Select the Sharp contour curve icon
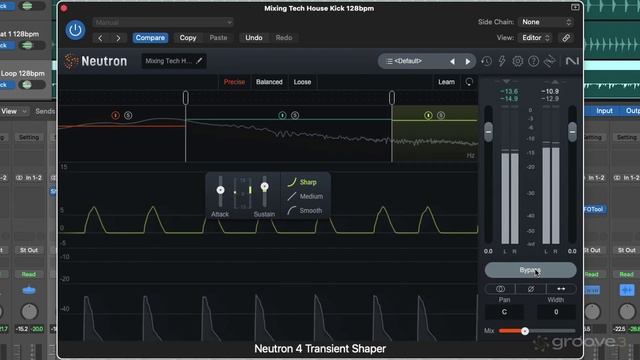The width and height of the screenshot is (640, 360). point(291,182)
